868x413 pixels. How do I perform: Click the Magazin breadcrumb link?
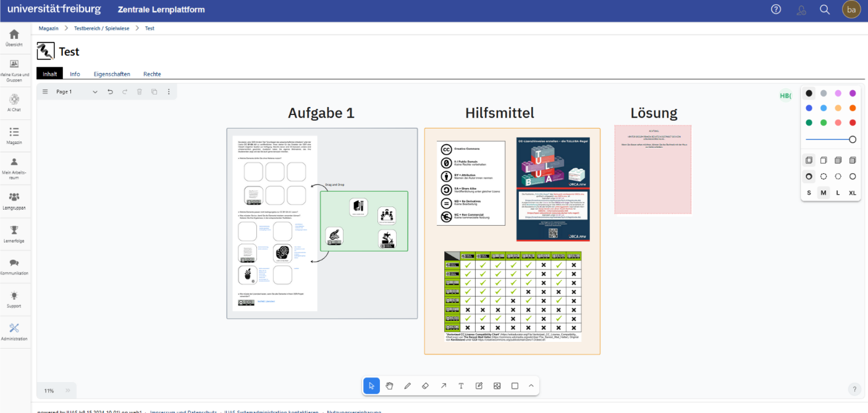pyautogui.click(x=48, y=28)
